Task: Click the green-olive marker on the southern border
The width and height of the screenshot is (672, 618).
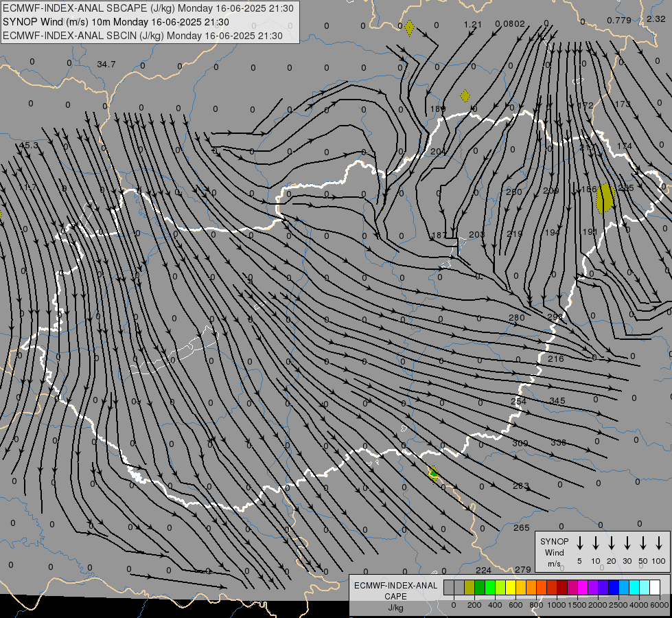Action: click(434, 474)
